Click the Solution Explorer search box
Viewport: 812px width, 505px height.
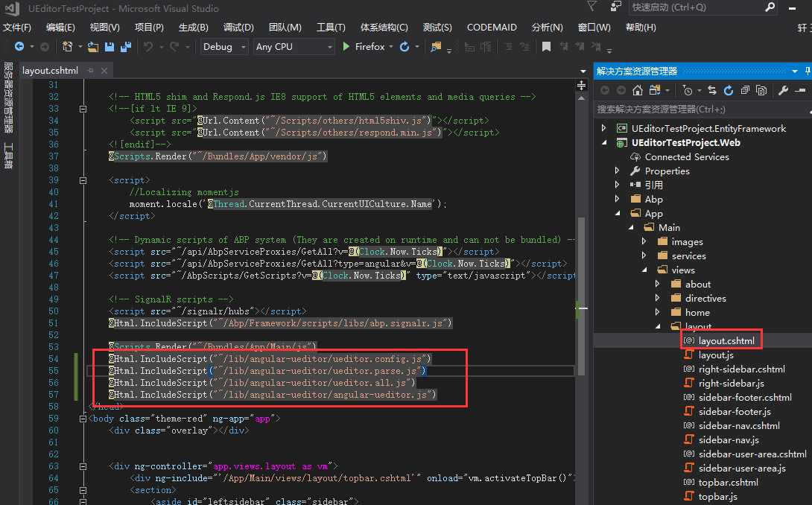(x=702, y=109)
